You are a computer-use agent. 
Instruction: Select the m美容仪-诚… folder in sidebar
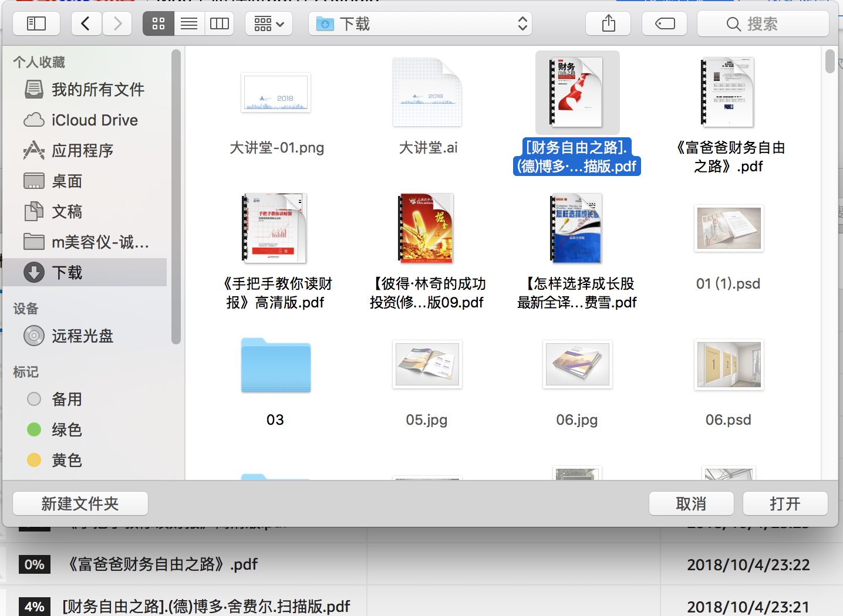[x=85, y=242]
